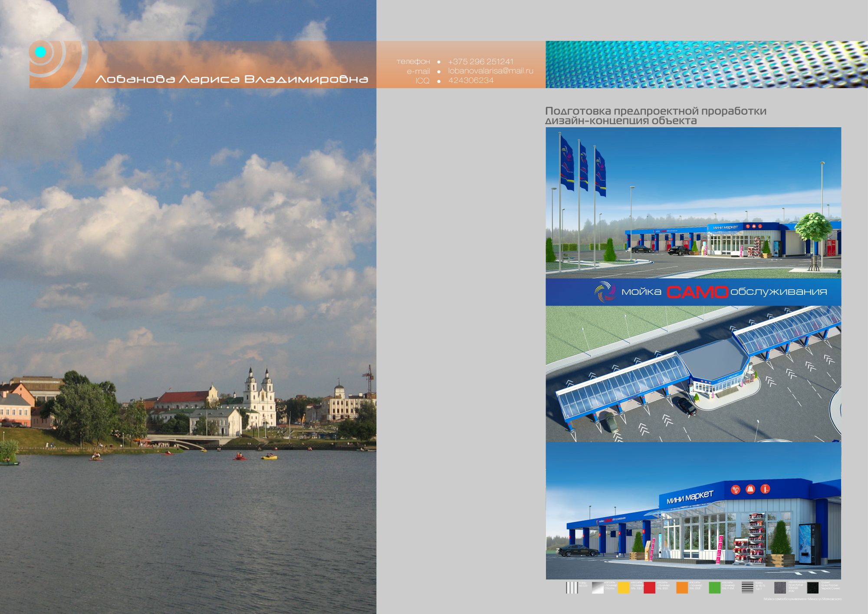Select the black granite swatch
This screenshot has width=868, height=614.
(812, 588)
